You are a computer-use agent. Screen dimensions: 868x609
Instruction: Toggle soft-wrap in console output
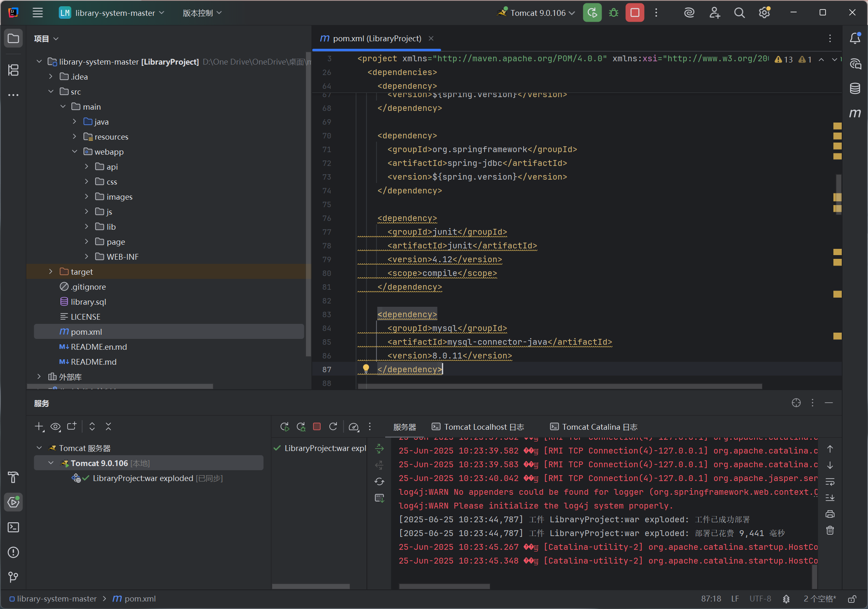point(830,481)
